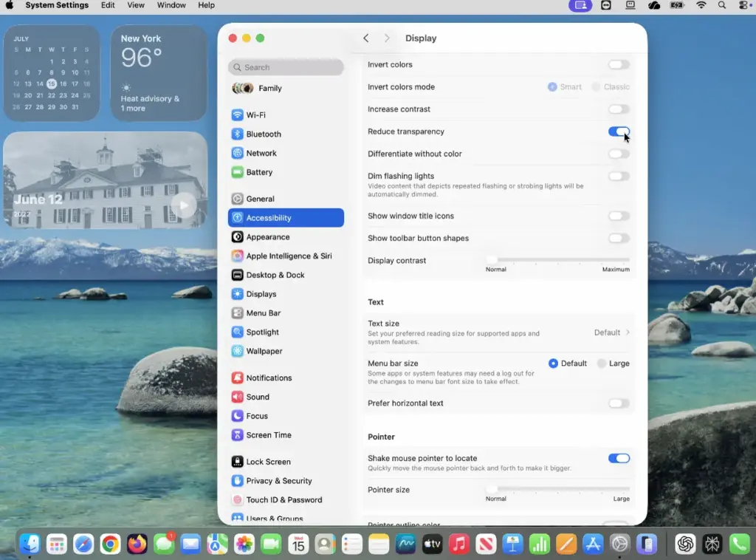Enable Increase contrast
The image size is (756, 560).
619,109
